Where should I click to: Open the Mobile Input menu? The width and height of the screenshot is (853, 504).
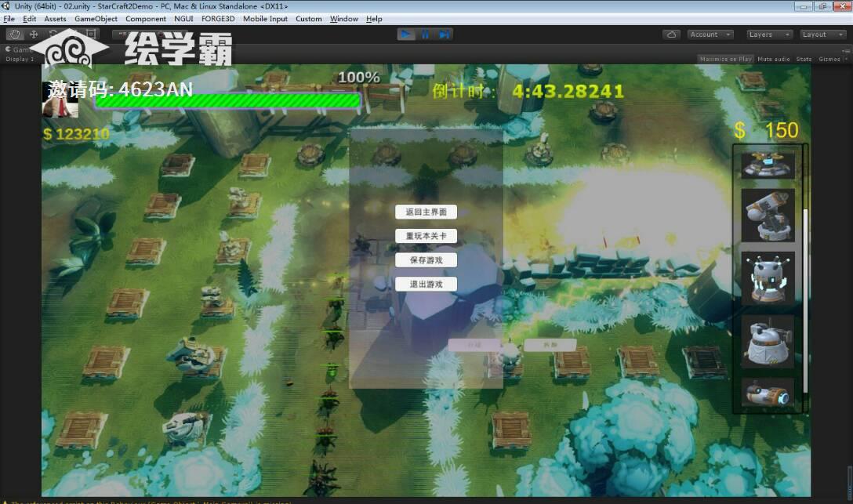pos(265,19)
